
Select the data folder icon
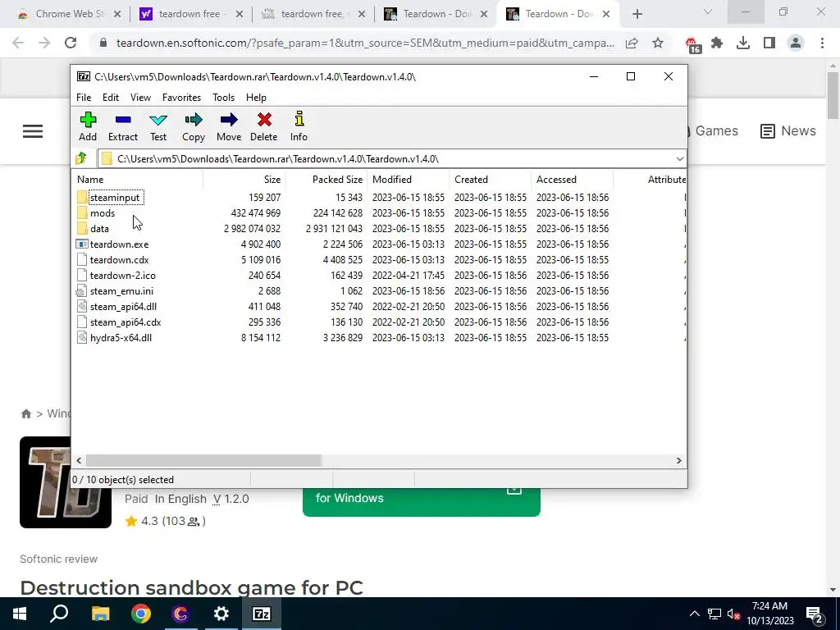tap(82, 229)
